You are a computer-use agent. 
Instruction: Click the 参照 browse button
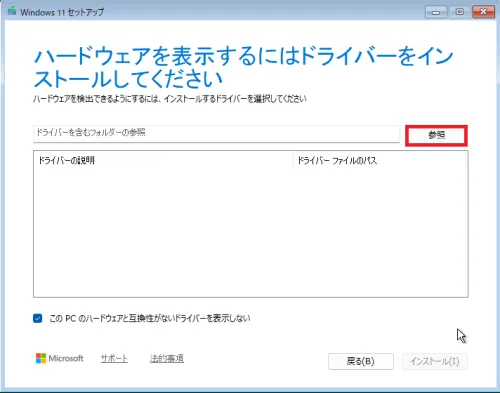tap(436, 135)
